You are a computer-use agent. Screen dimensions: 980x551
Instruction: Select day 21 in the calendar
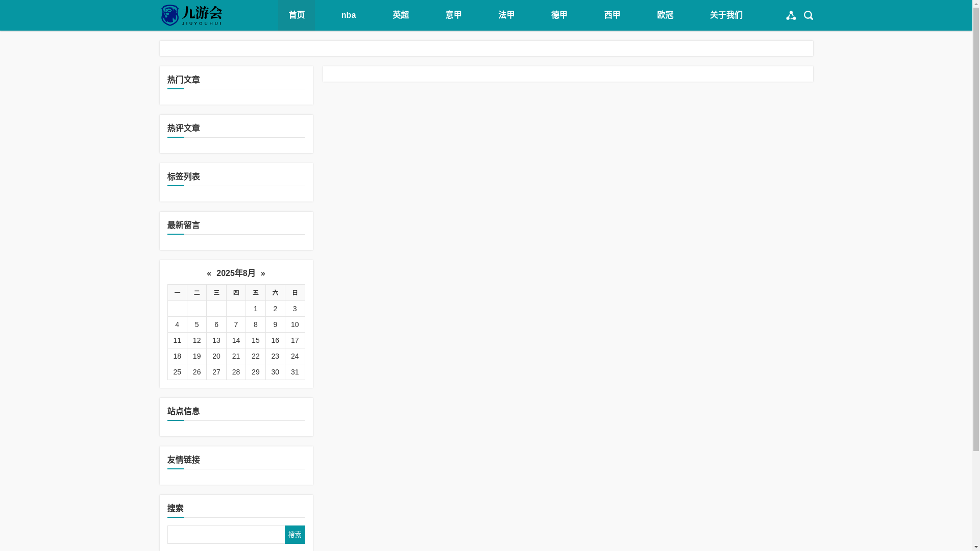[236, 356]
